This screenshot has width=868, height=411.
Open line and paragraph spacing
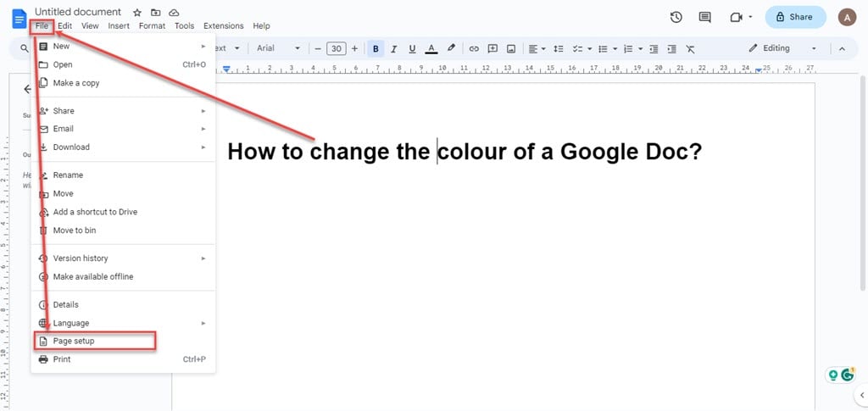(x=559, y=48)
